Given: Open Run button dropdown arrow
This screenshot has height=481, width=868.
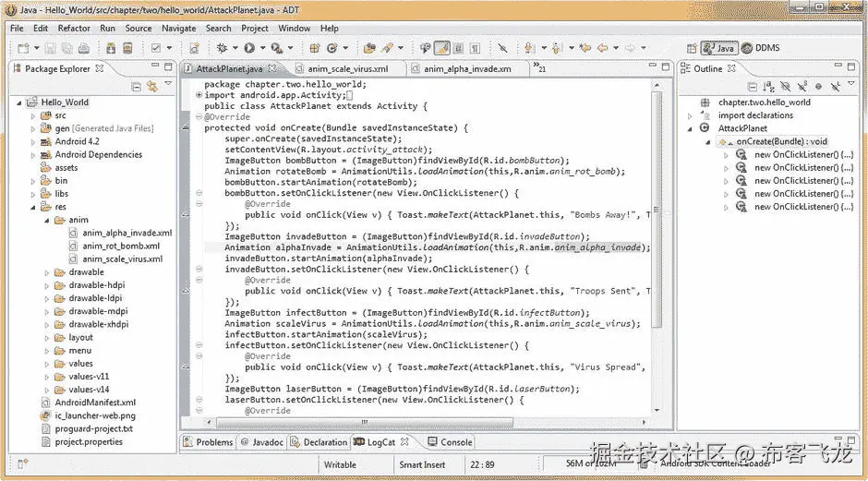Looking at the screenshot, I should 262,48.
